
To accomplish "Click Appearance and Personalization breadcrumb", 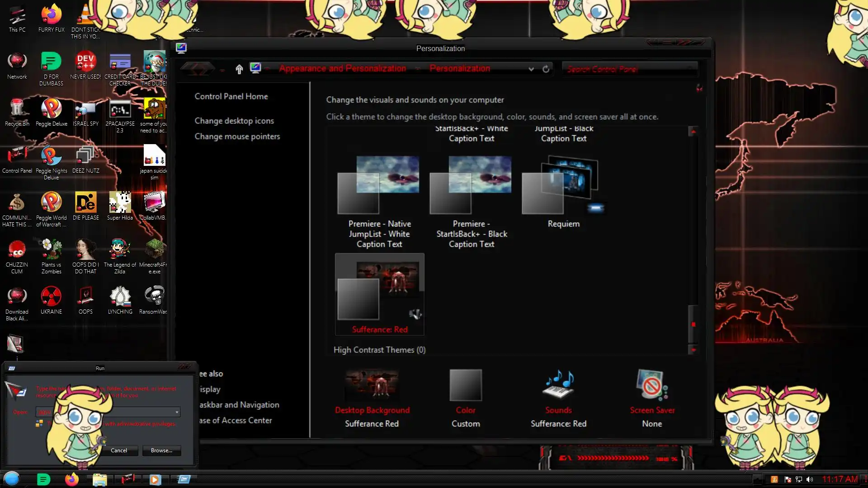I will [x=342, y=69].
